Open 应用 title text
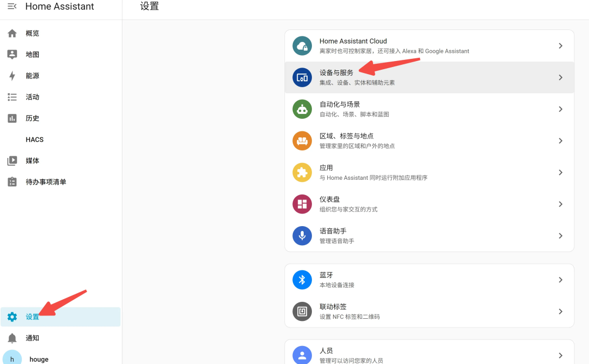Screen dimensions: 589x364 click(326, 168)
